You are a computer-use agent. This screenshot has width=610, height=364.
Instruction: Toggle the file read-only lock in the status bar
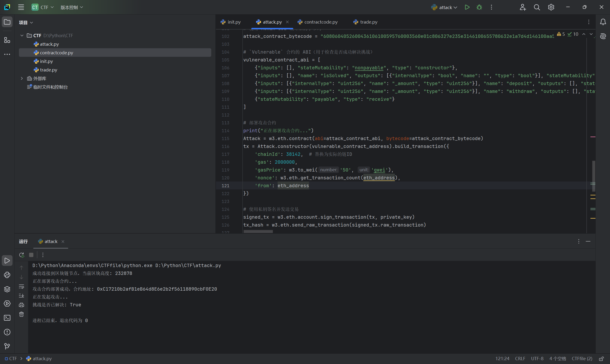point(601,359)
